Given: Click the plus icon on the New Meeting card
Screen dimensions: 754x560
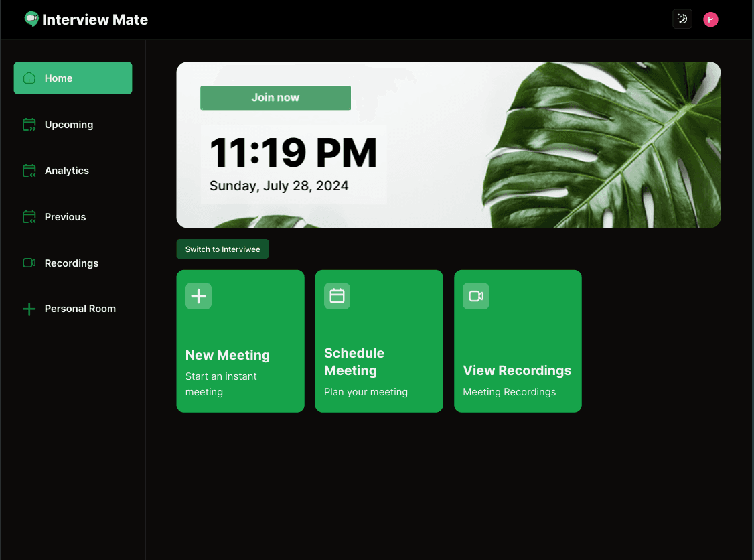Looking at the screenshot, I should (199, 296).
